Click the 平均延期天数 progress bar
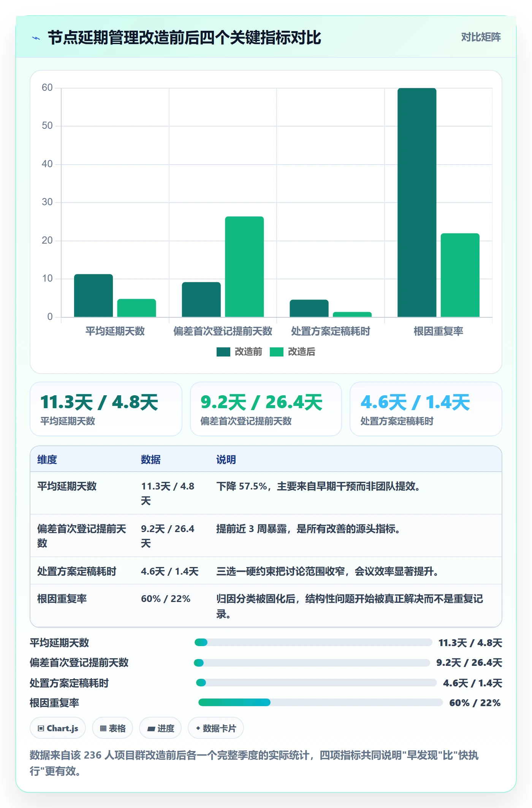The image size is (532, 808). (313, 642)
